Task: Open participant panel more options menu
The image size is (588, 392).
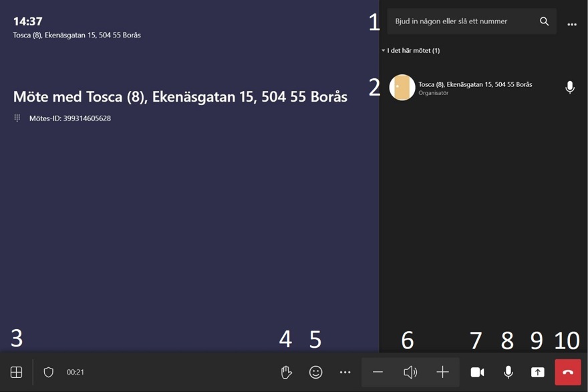Action: (572, 24)
